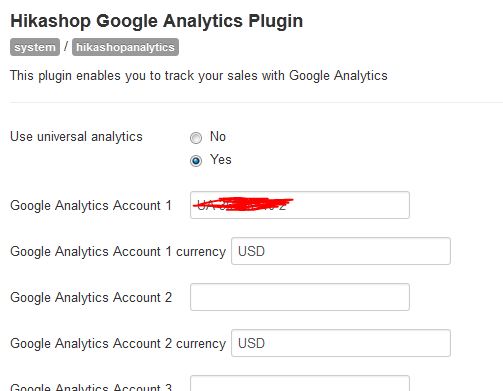Viewport: 503px width, 391px height.
Task: Click the 'Google Analytics Account 1' label
Action: point(91,205)
